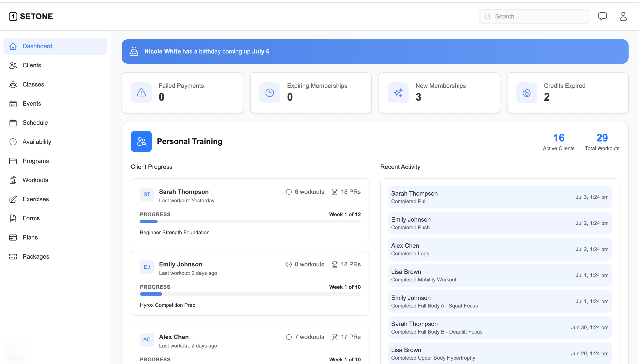
Task: Open Emily Johnson's client name in progress
Action: (x=180, y=264)
